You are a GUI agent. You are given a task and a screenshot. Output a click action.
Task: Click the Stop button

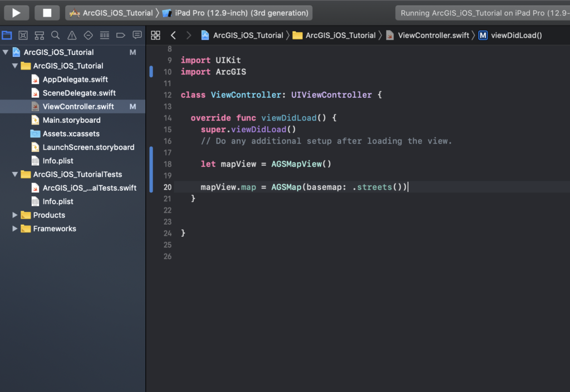click(x=47, y=12)
